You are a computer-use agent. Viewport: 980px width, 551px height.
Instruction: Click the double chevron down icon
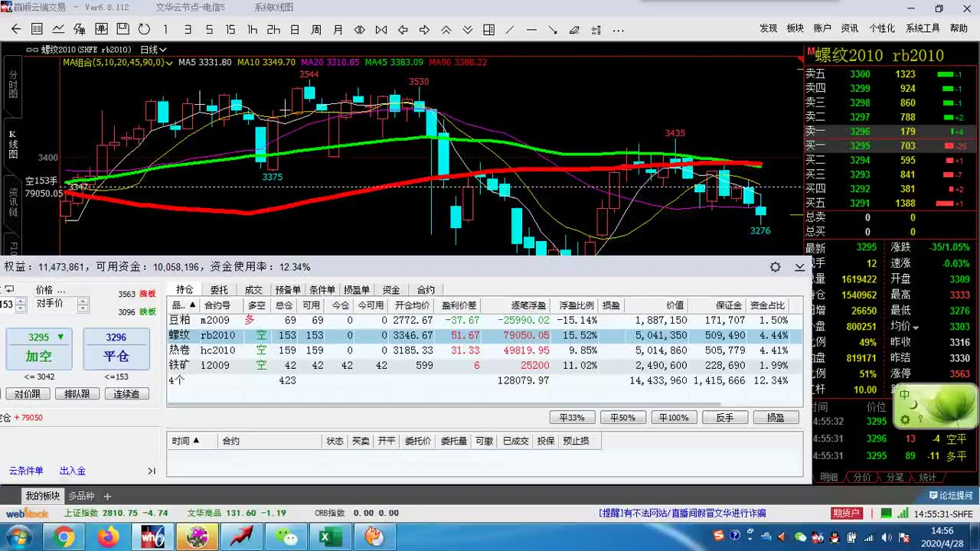467,29
